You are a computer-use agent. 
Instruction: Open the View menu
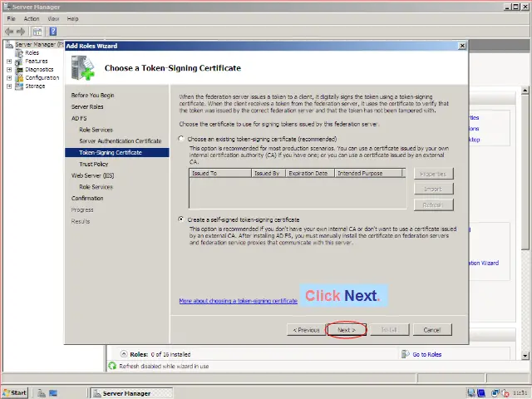click(x=53, y=18)
